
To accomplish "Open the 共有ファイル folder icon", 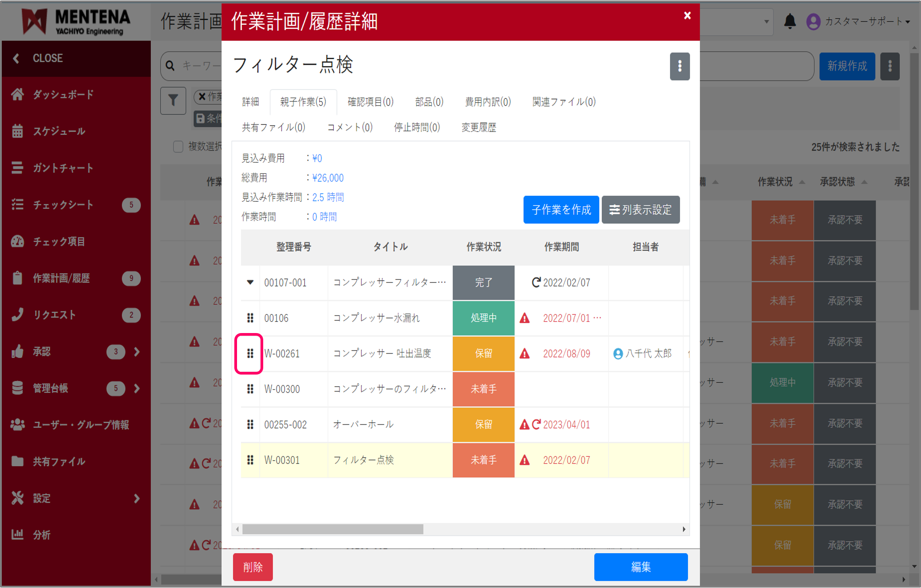I will pos(18,462).
